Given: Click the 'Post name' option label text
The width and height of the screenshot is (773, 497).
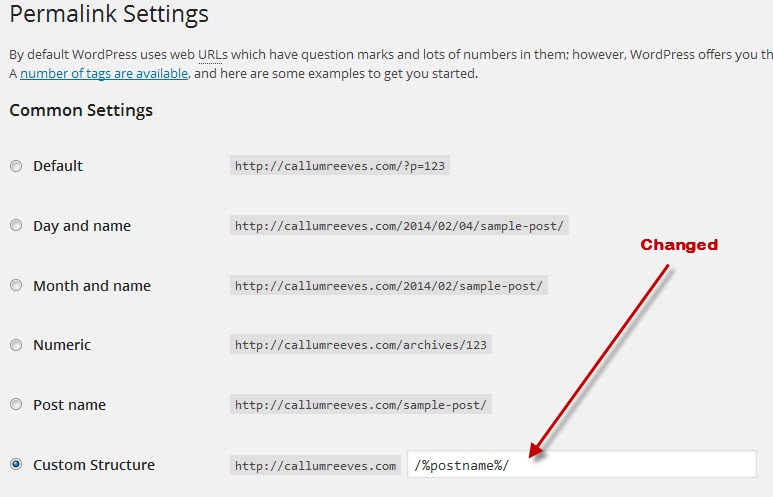Looking at the screenshot, I should click(x=69, y=405).
